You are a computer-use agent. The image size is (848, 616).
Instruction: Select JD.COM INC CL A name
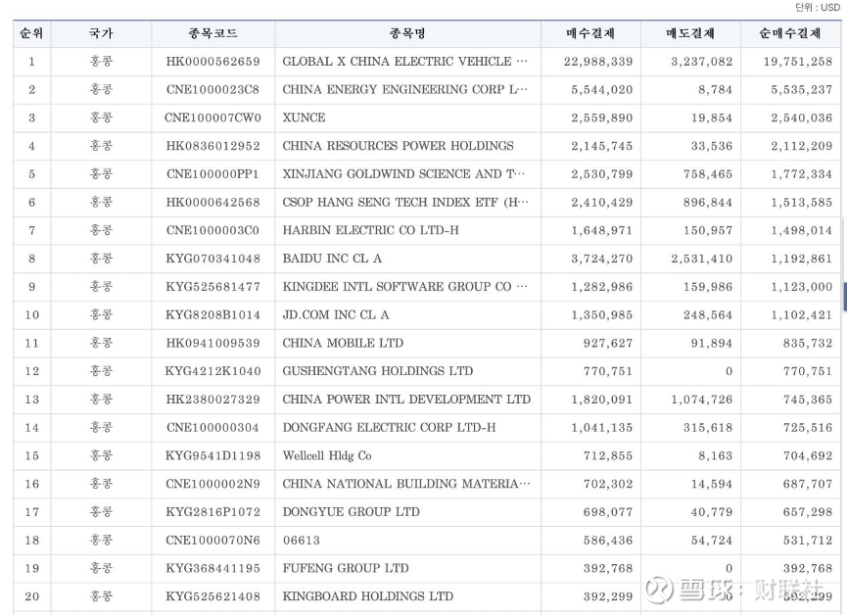[x=336, y=314]
